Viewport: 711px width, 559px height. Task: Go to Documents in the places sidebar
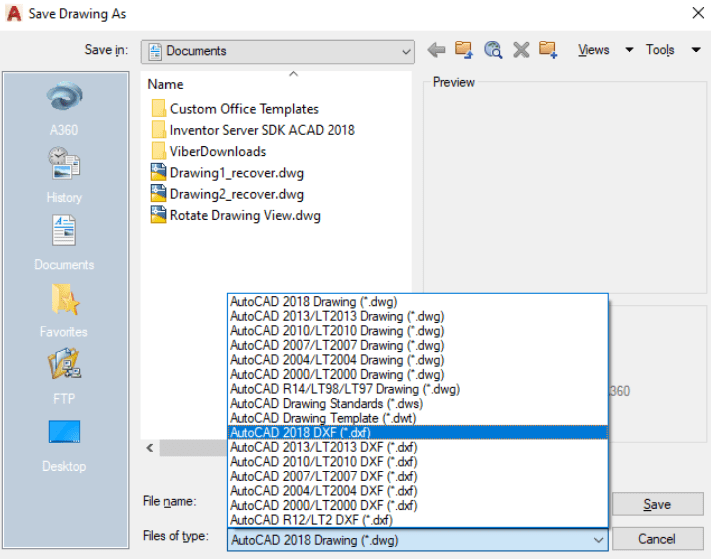64,243
